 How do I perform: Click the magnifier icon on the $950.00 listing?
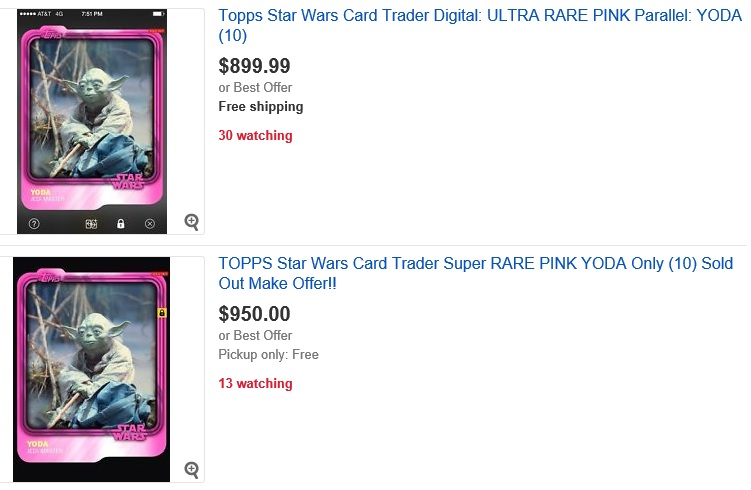[x=192, y=469]
